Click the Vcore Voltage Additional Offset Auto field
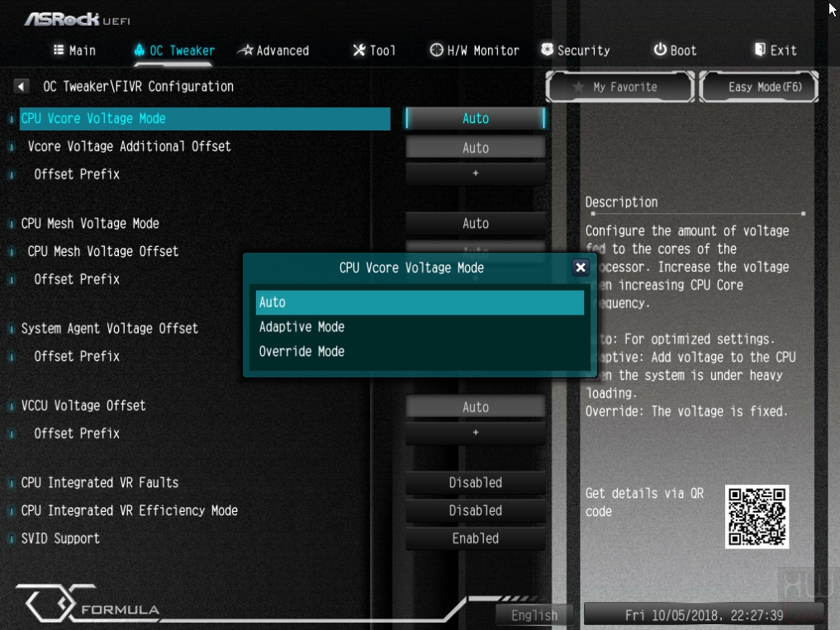 coord(475,147)
